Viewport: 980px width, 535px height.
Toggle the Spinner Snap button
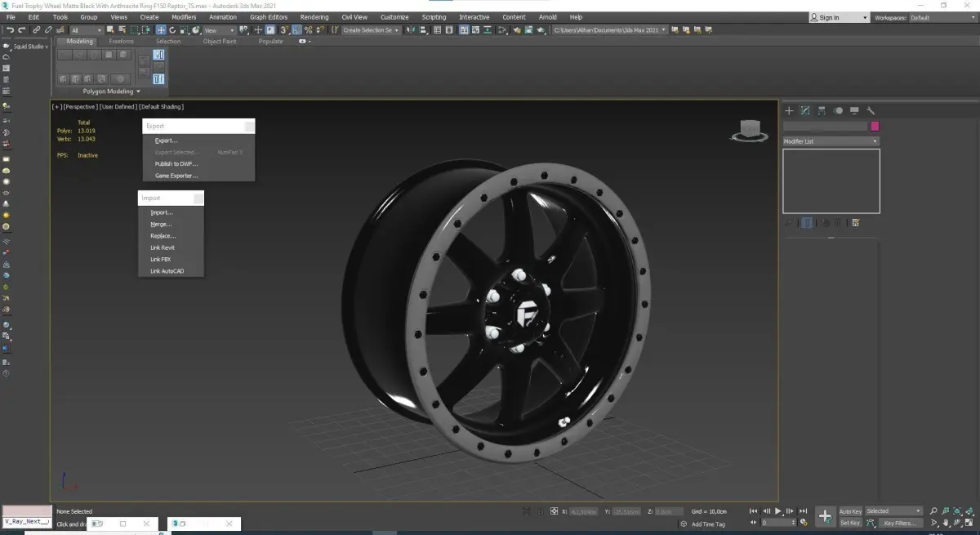point(319,30)
